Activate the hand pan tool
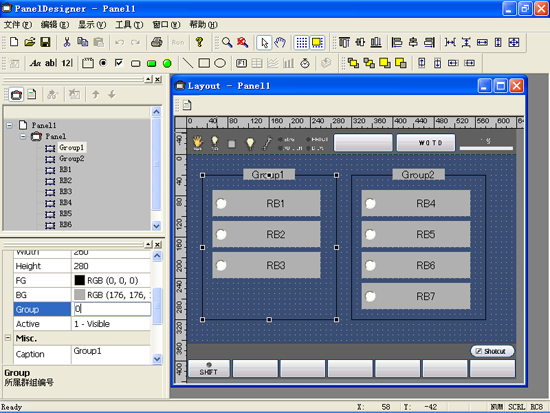 pyautogui.click(x=280, y=42)
